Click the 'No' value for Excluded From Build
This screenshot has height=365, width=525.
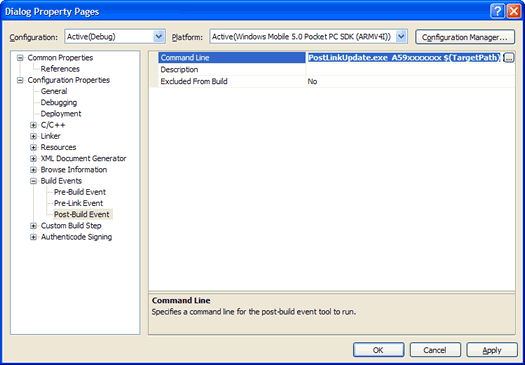click(x=410, y=82)
